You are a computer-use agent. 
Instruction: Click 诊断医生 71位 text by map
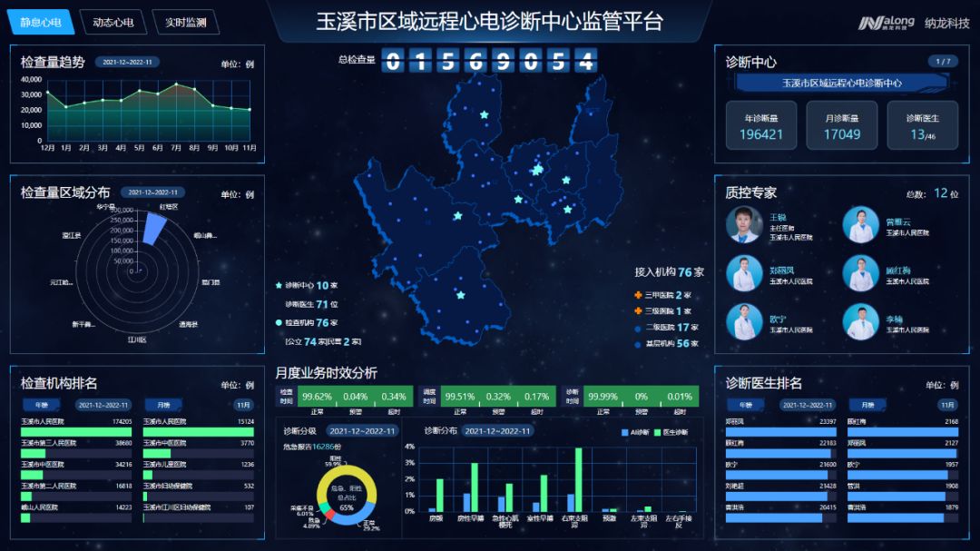(312, 304)
